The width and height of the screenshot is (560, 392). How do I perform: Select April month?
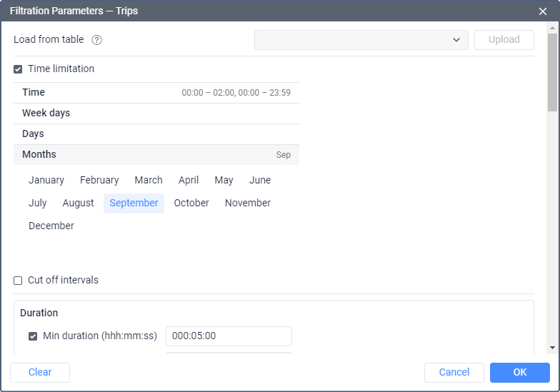click(x=189, y=180)
